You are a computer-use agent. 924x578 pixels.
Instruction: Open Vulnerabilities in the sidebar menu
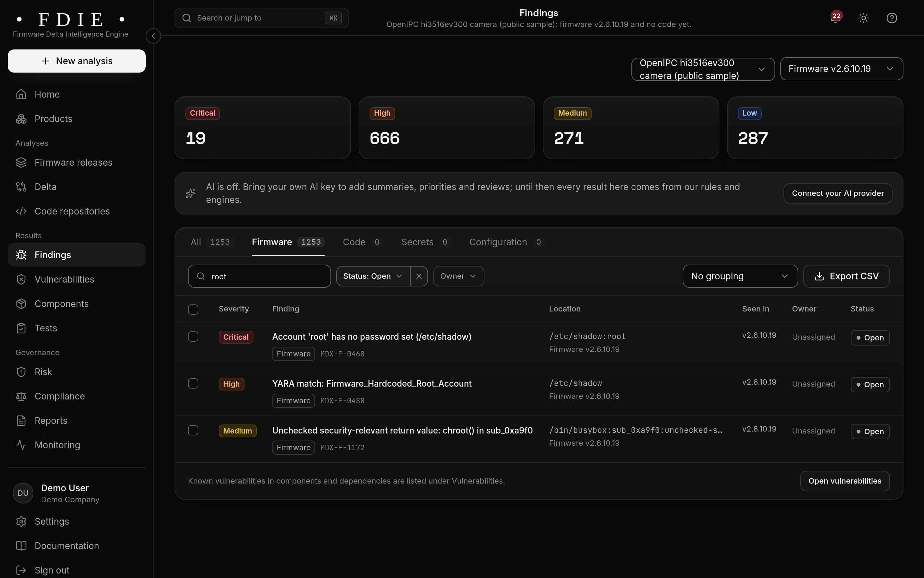[77, 279]
